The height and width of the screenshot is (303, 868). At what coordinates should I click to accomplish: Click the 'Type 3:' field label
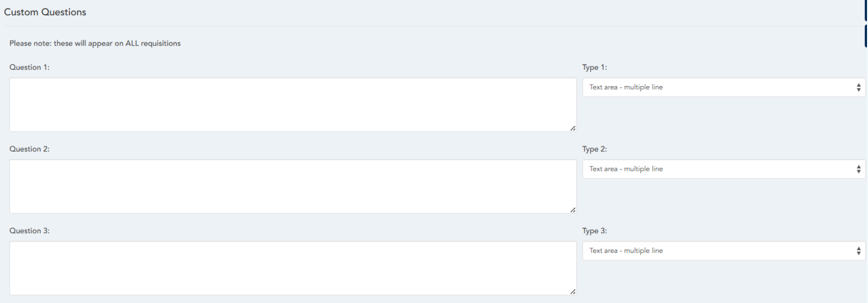595,231
